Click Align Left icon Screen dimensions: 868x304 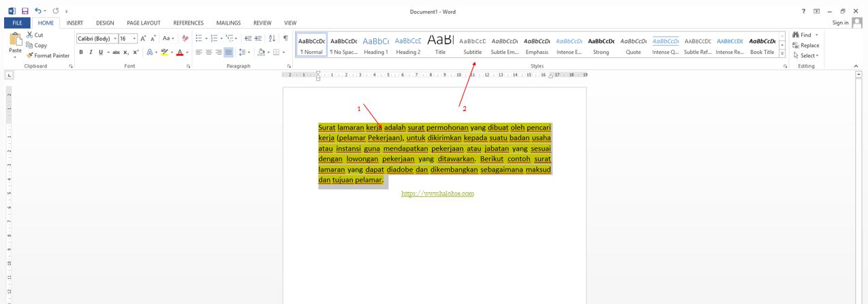tap(199, 52)
